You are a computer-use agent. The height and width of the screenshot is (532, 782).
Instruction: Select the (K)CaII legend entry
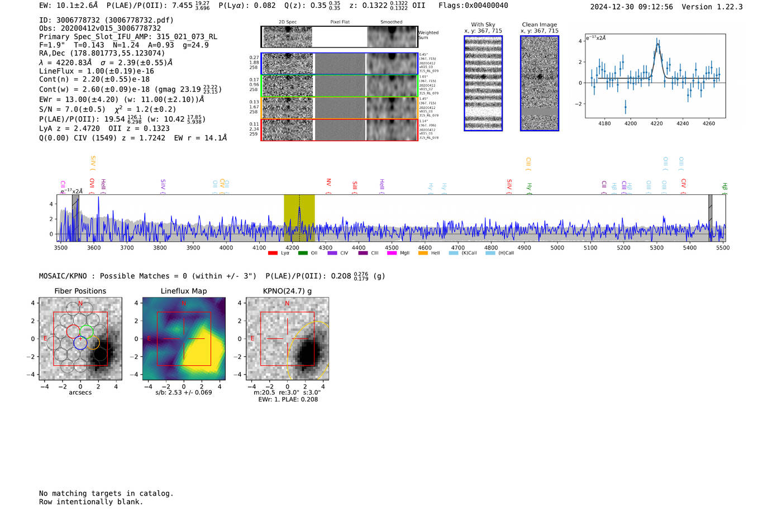click(463, 253)
